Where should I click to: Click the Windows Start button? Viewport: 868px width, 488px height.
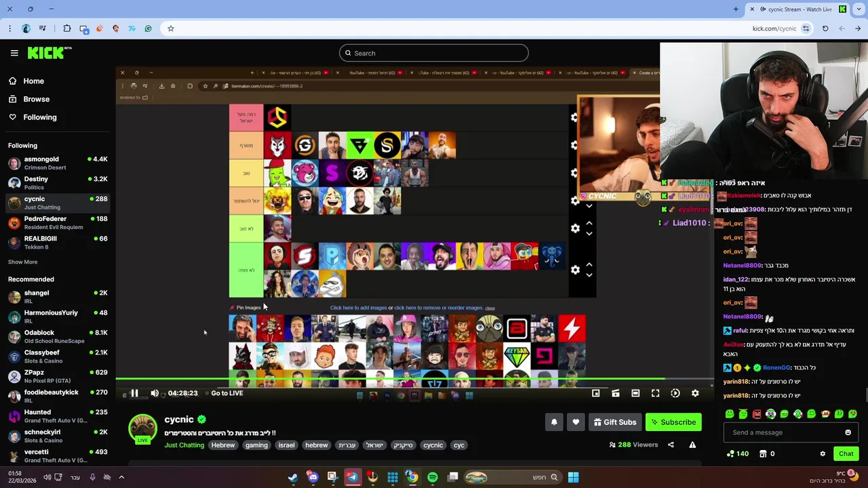coord(573,477)
